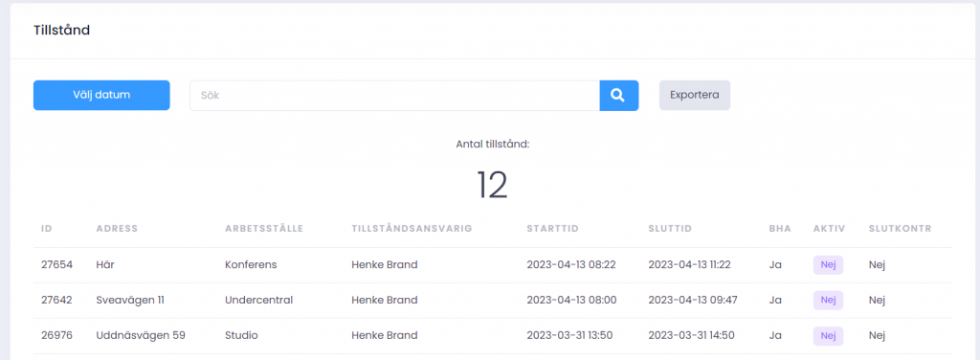Click start time 2023-04-13 08:22

571,264
